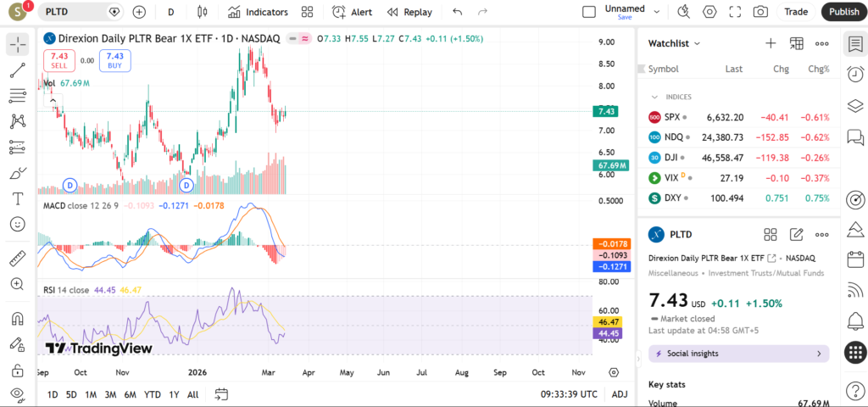Click the PLTR Bear ETF symbol logo
Screen dimensions: 868x407
[49, 38]
